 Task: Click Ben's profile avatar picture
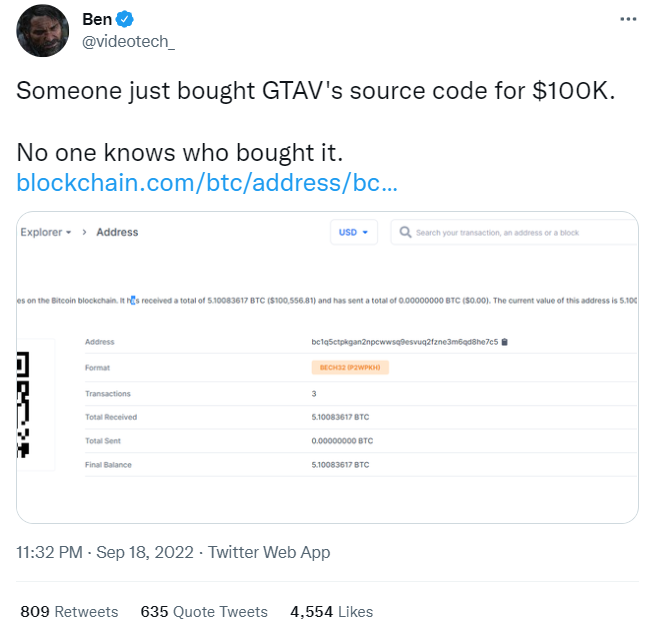pyautogui.click(x=42, y=31)
